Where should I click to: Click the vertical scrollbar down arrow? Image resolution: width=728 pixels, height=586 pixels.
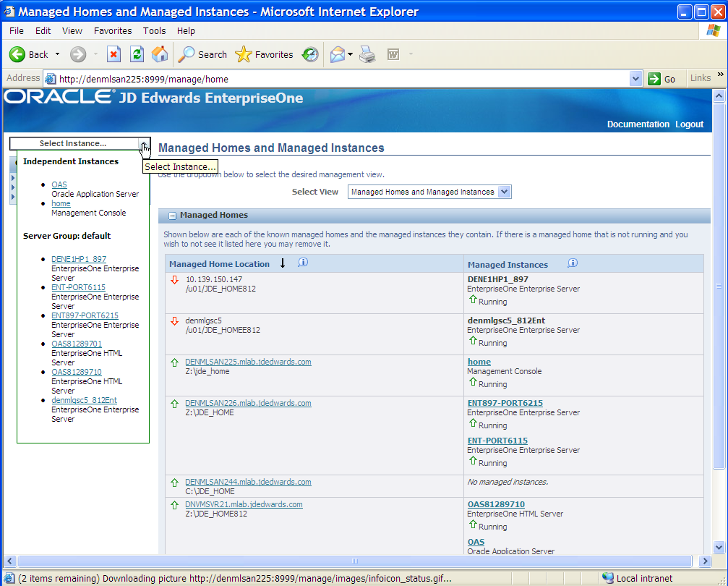[719, 548]
